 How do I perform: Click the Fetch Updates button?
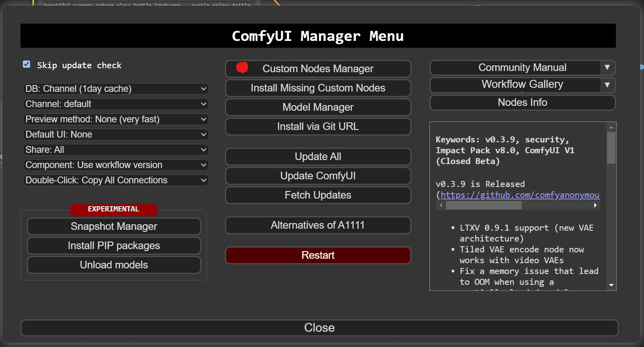coord(318,195)
